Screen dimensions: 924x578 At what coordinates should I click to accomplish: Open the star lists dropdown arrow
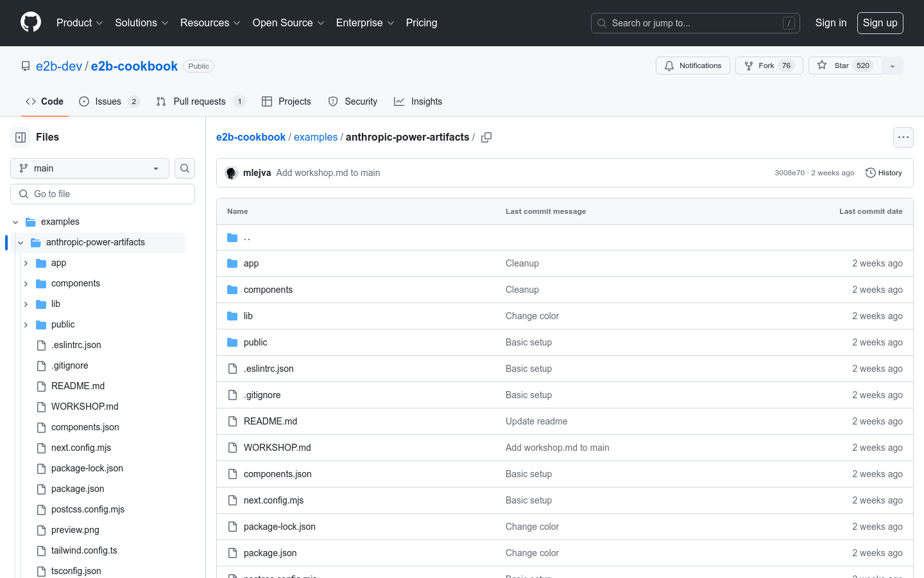coord(893,66)
